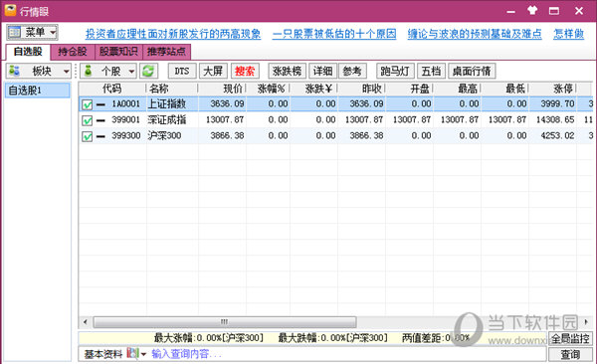Open the 涨跌榜 ranking button
597x364 pixels.
click(288, 71)
